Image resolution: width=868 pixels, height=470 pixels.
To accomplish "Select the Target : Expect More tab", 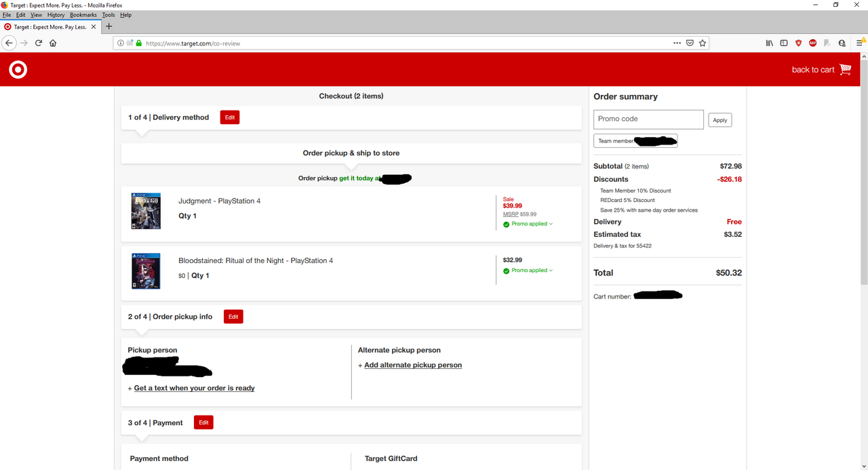I will (51, 27).
